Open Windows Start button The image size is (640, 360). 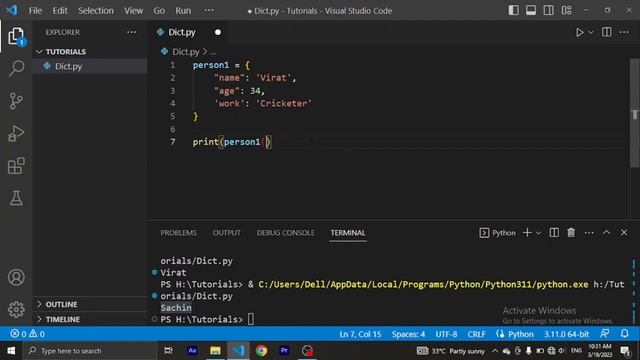[11, 351]
